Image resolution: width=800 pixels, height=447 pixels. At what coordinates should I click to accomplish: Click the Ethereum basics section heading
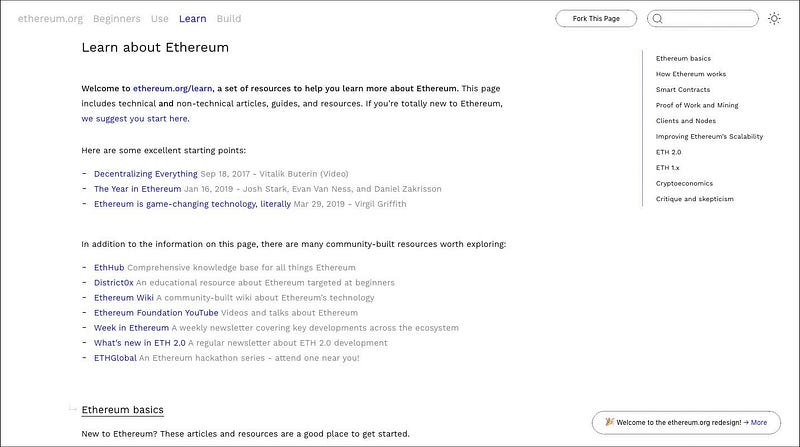point(122,410)
